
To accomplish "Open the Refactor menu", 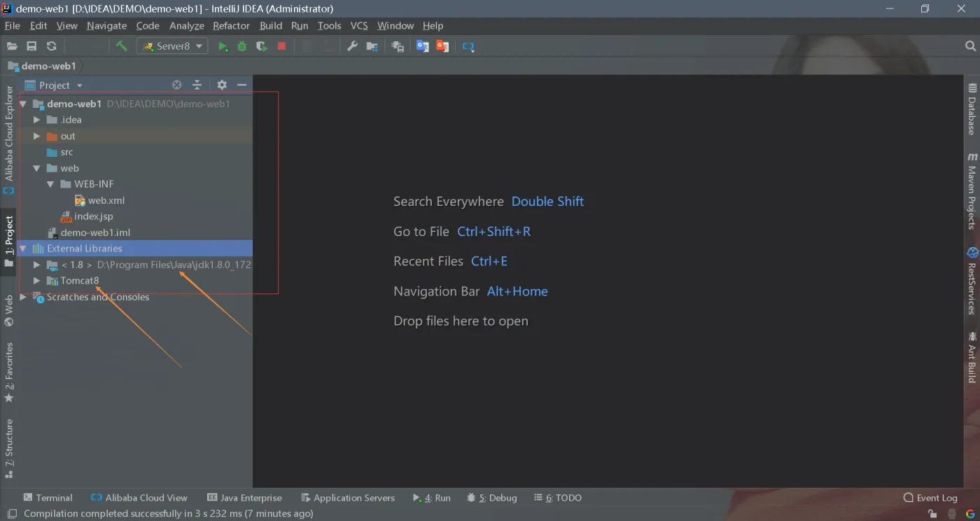I will [231, 25].
